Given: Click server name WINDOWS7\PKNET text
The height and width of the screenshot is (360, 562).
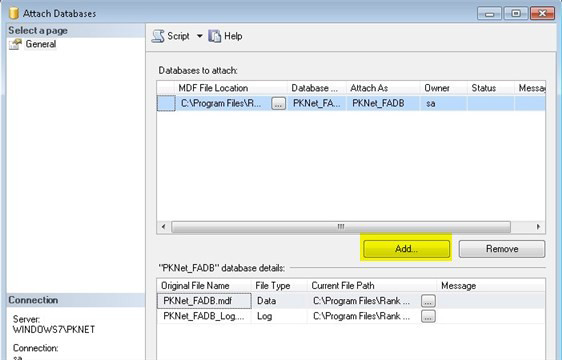Looking at the screenshot, I should pyautogui.click(x=54, y=330).
